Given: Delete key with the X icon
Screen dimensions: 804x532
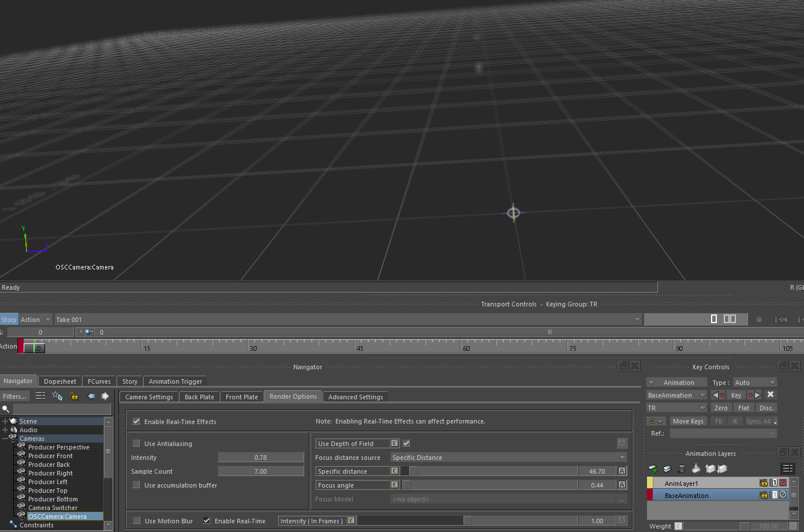Looking at the screenshot, I should [771, 395].
